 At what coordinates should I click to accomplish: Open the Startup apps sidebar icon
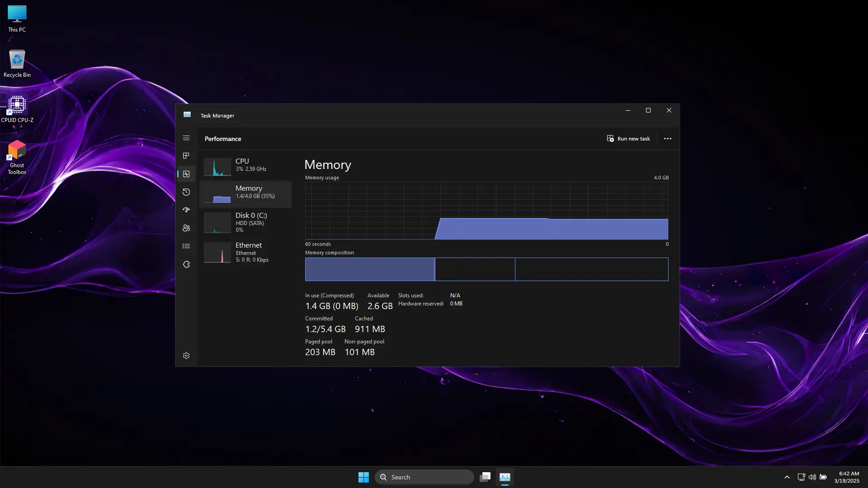pyautogui.click(x=186, y=210)
